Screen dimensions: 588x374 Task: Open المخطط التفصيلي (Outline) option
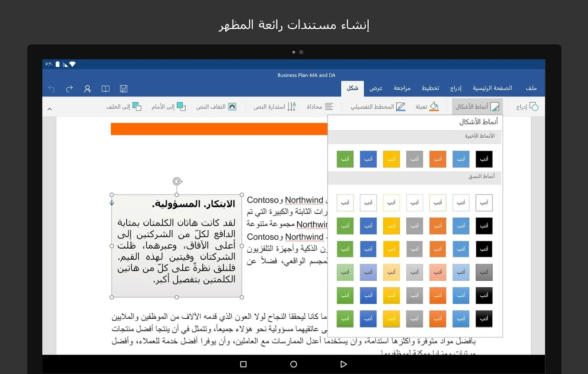(x=378, y=107)
